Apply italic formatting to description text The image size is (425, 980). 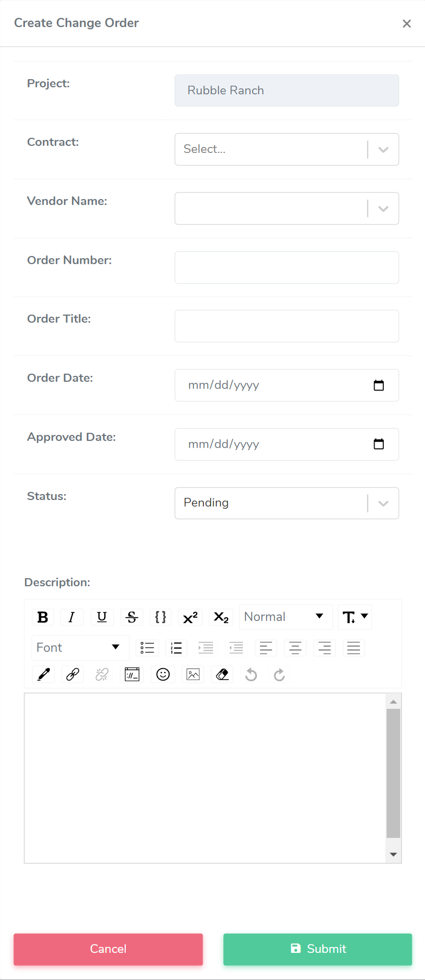coord(72,617)
